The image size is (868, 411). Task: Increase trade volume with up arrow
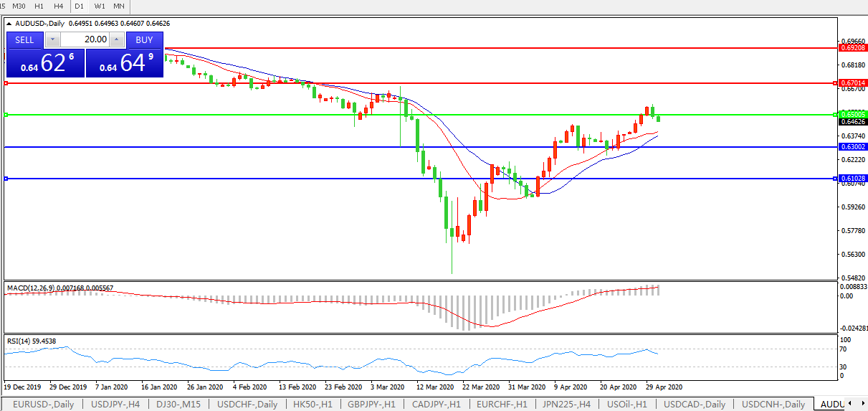pos(118,39)
